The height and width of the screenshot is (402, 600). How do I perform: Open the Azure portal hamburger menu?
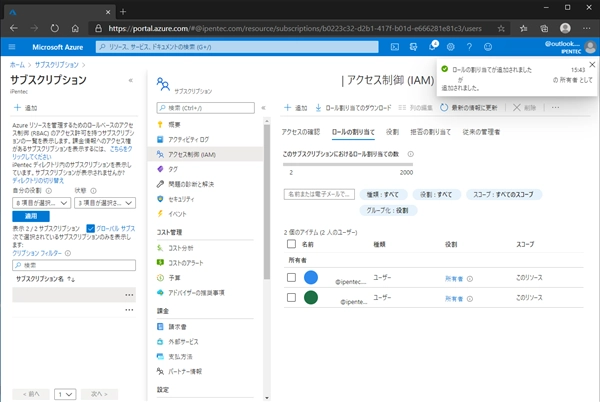[12, 47]
